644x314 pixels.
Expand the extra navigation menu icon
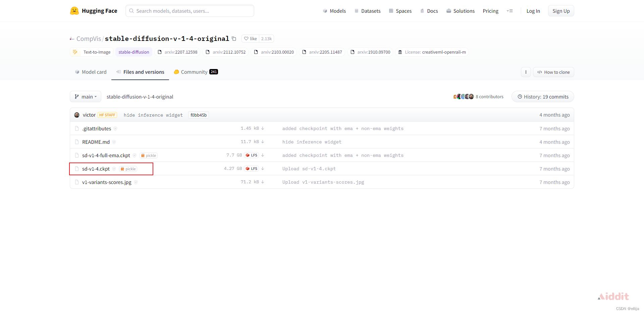(510, 11)
